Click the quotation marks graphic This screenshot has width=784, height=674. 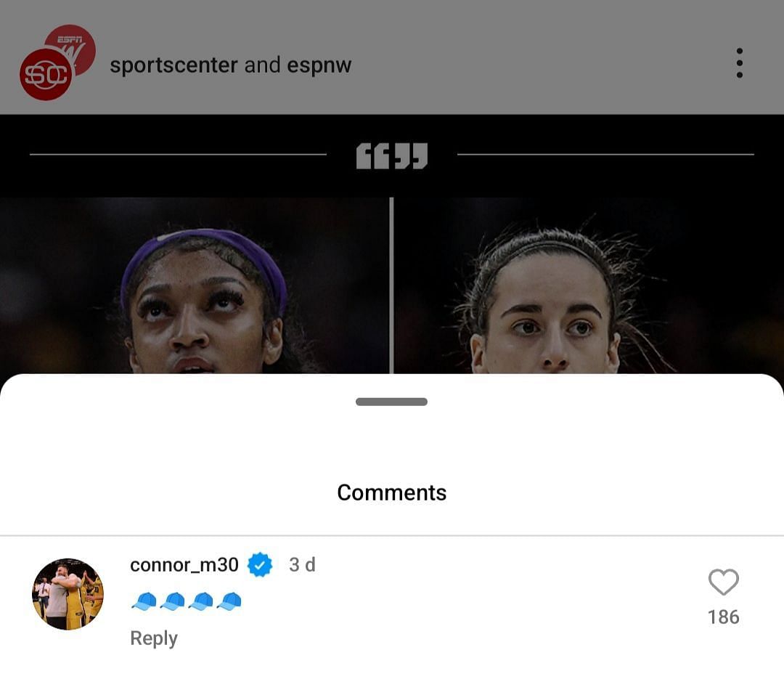coord(391,156)
